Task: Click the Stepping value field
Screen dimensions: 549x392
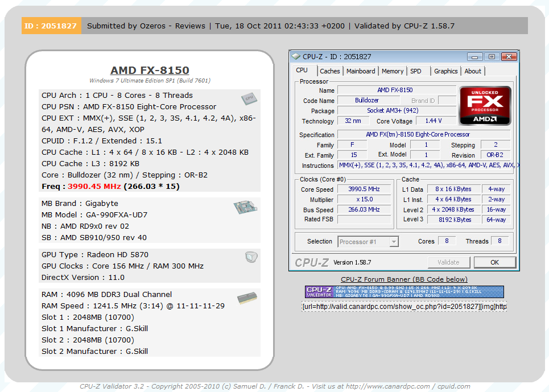Action: (x=496, y=145)
